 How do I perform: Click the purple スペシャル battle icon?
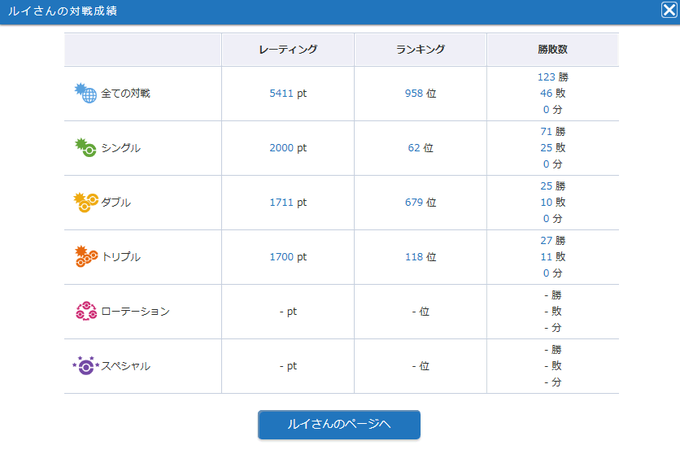point(86,366)
